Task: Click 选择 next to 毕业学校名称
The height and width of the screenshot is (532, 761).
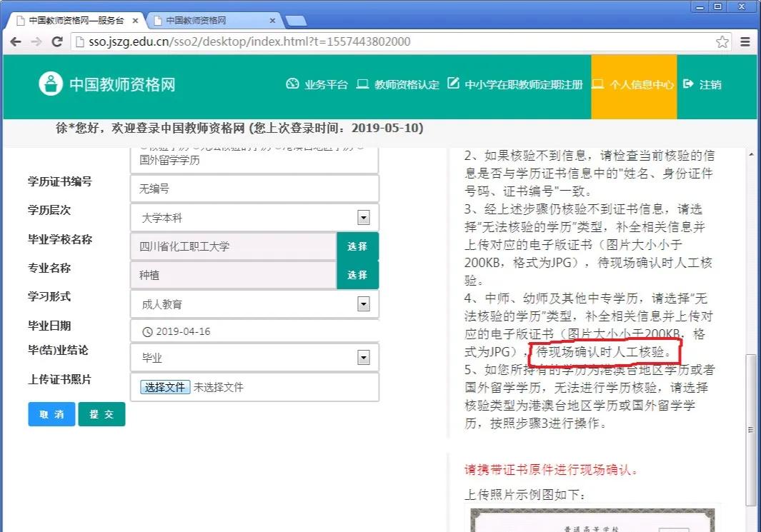Action: tap(357, 245)
